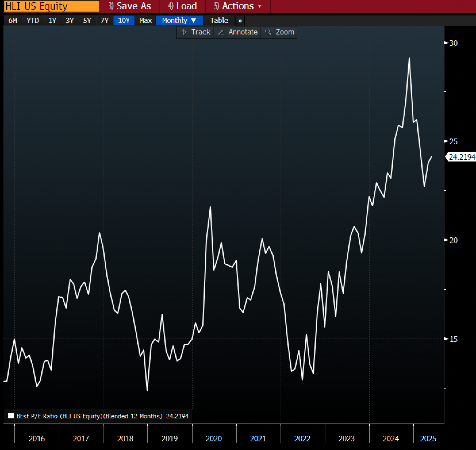Click the 2024 x-axis year label
The image size is (476, 450).
[391, 439]
